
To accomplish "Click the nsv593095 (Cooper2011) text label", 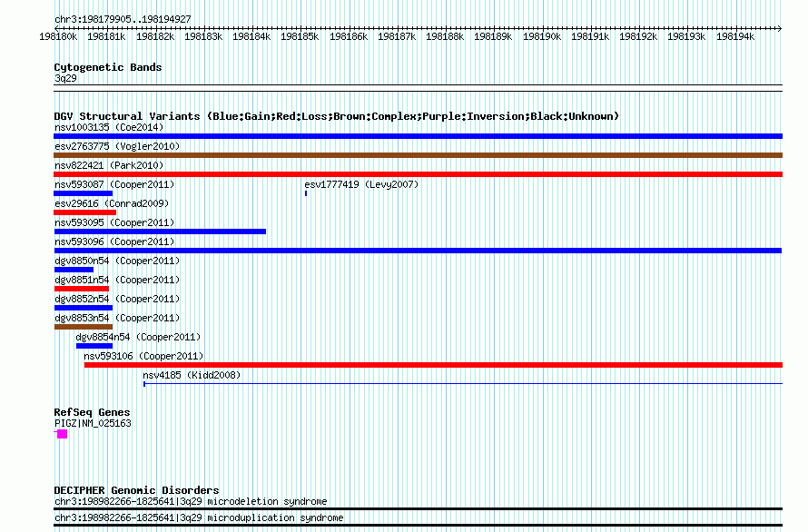I will pos(114,222).
